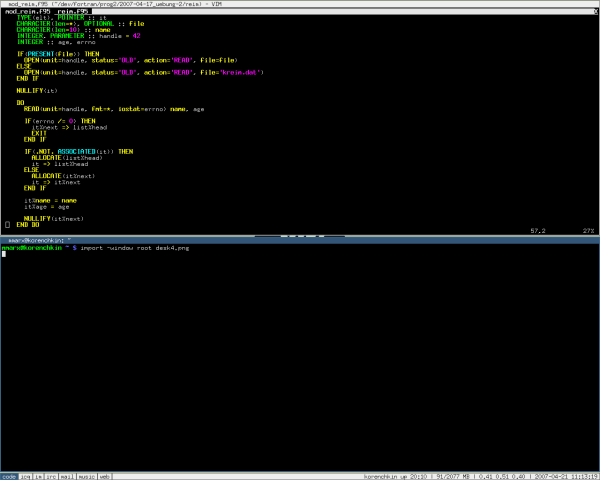Screen dimensions: 600x480
Task: Click the 'it%next => list%head' line
Action: pyautogui.click(x=69, y=127)
